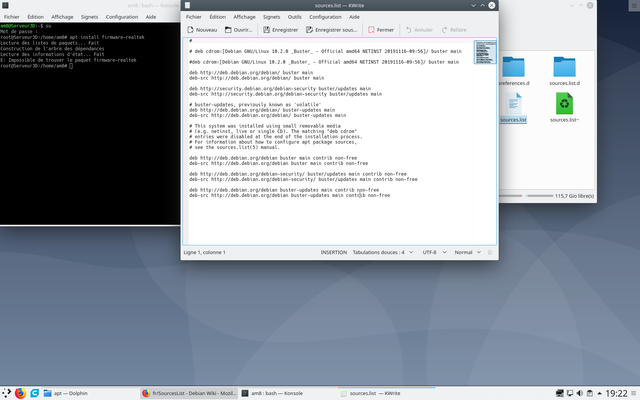Click 'E: Impossible de trouver le paquet' error line
Screen dimensions: 640x400
68,60
